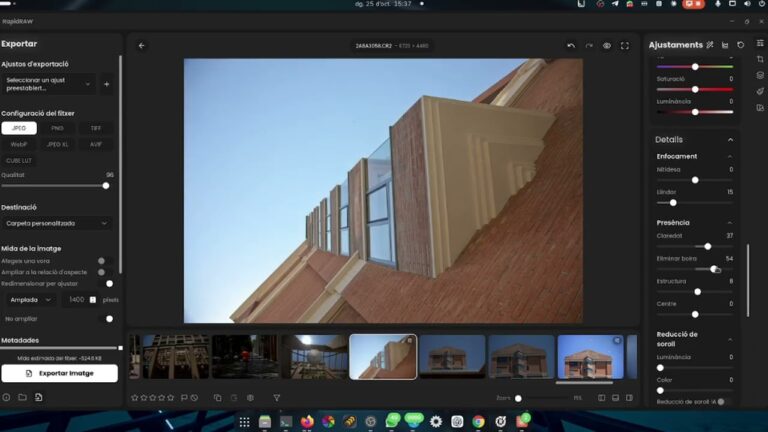Click the export file icon at bottom-left
This screenshot has height=432, width=768.
[39, 397]
